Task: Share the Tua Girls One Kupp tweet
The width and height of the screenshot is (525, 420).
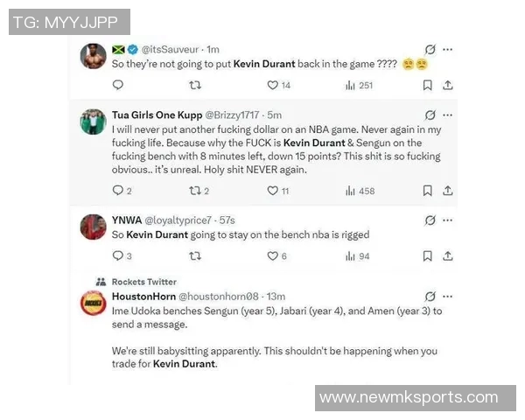Action: [x=448, y=191]
